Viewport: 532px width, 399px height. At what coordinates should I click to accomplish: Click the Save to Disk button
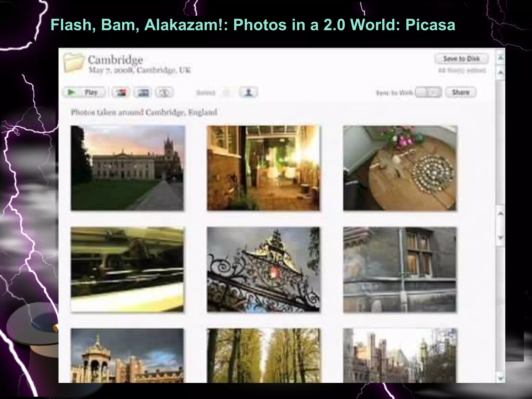(x=461, y=59)
